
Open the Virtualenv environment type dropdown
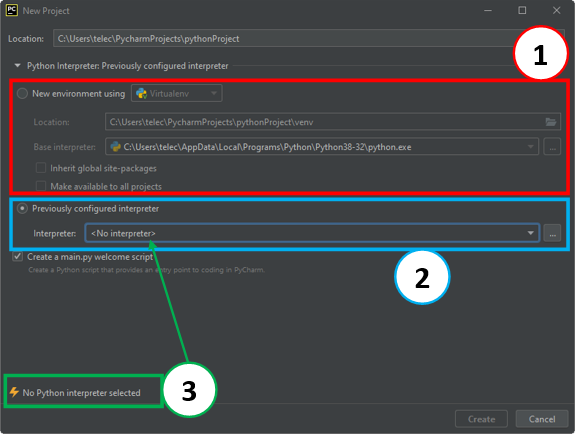[177, 94]
